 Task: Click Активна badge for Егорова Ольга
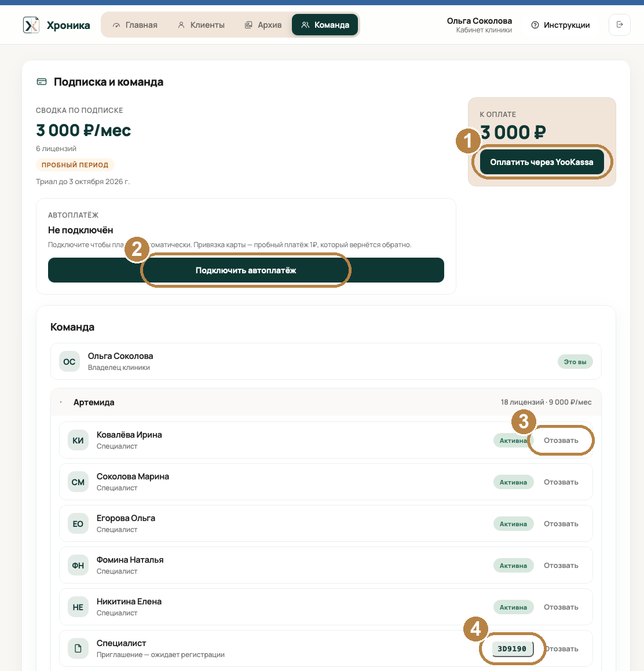513,524
